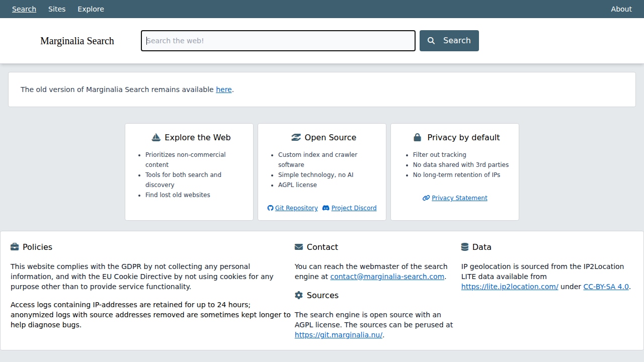644x362 pixels.
Task: Click the 'Privacy by default' card heading
Action: [463, 137]
